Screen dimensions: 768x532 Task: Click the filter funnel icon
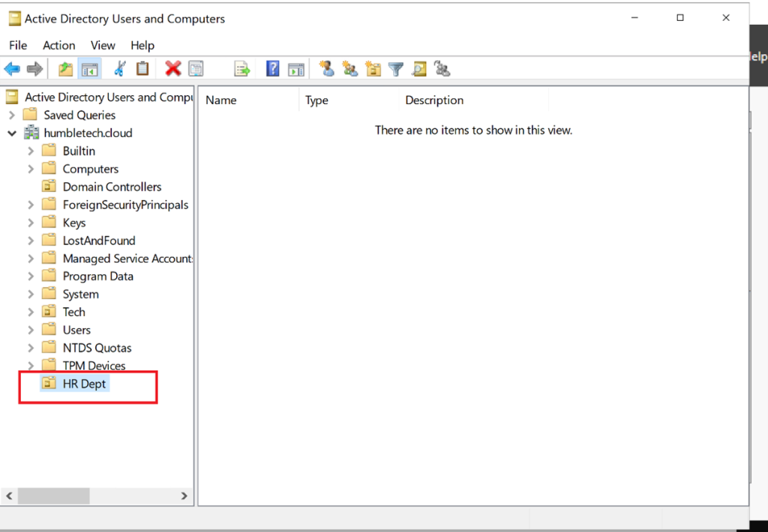tap(396, 70)
